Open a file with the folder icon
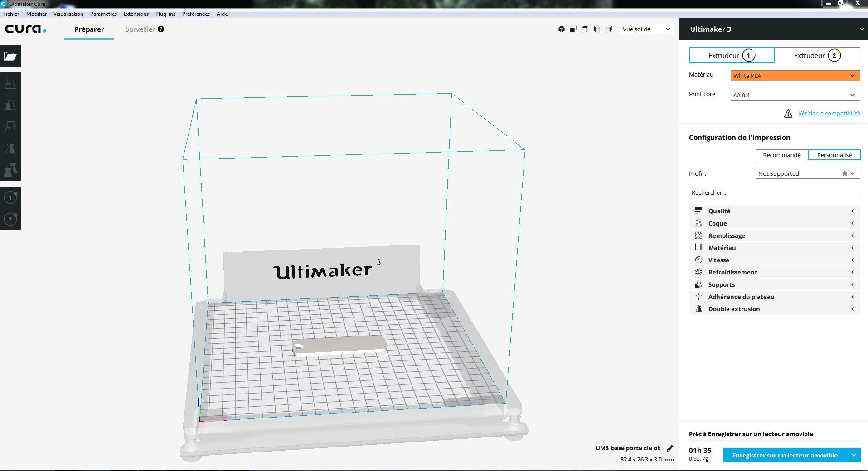The width and height of the screenshot is (868, 471). (10, 56)
